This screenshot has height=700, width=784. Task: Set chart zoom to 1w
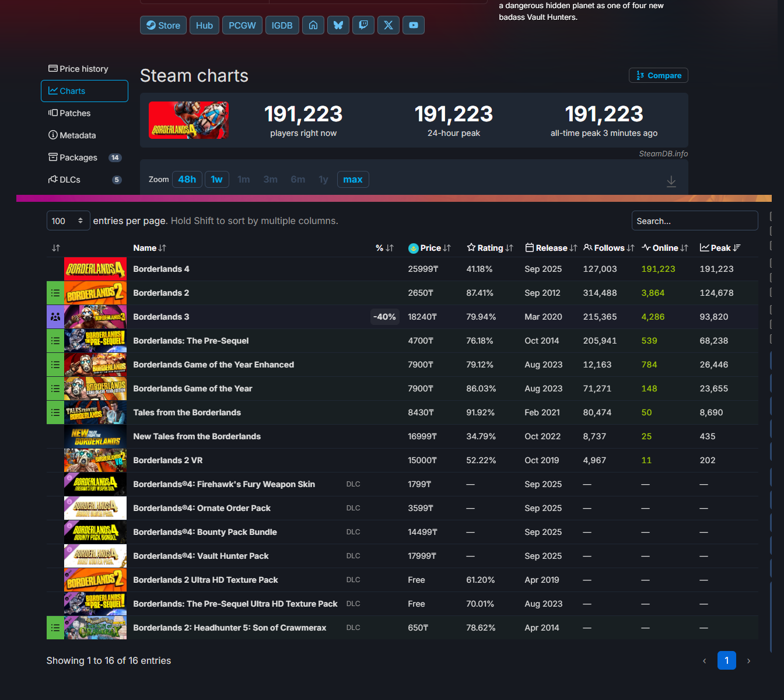(217, 180)
